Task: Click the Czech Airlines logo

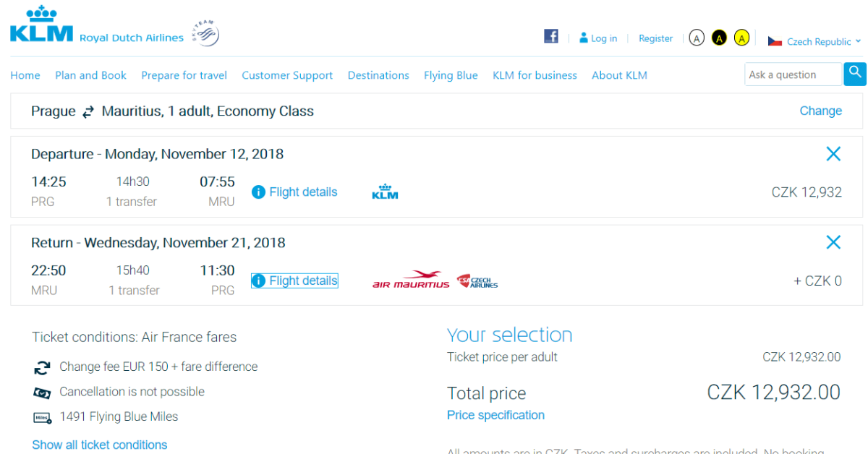Action: coord(477,281)
